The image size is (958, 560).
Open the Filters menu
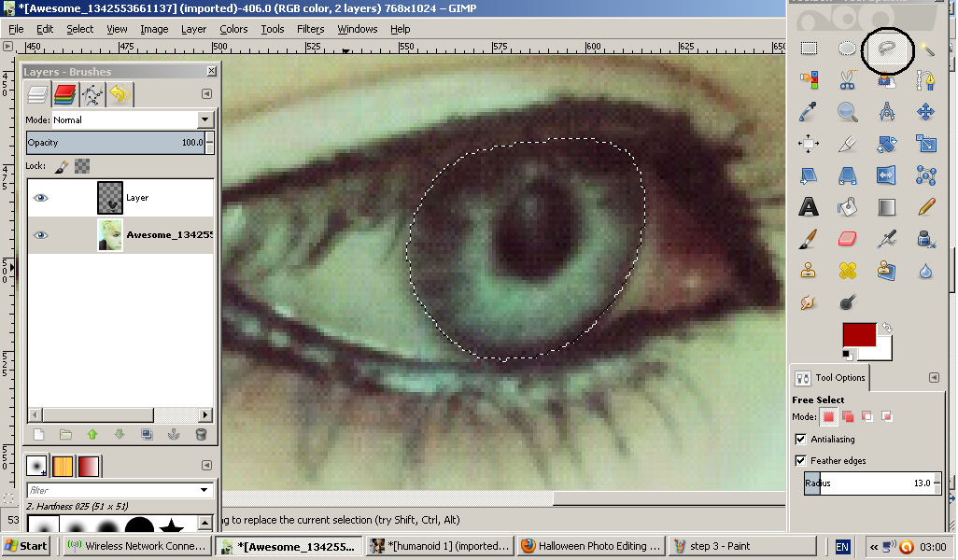(310, 29)
